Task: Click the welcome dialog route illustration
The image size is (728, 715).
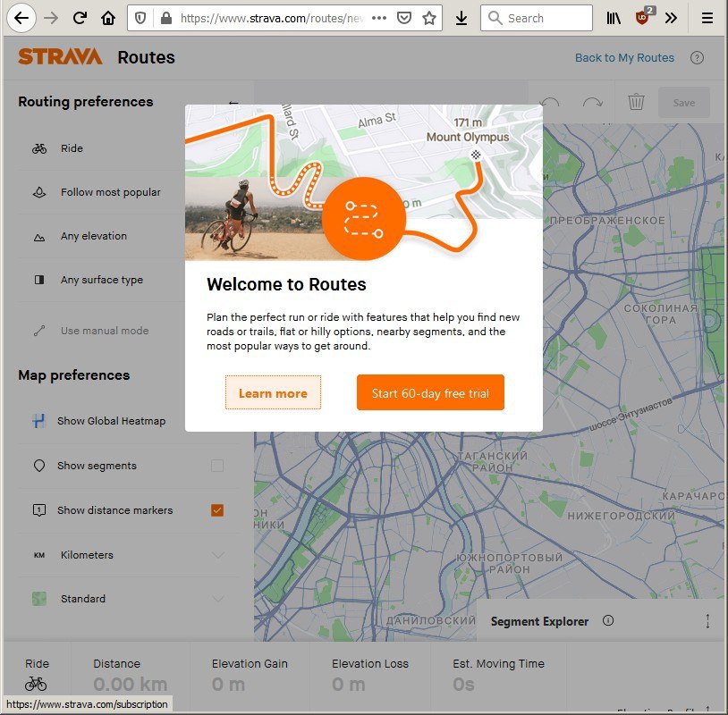Action: pyautogui.click(x=363, y=182)
